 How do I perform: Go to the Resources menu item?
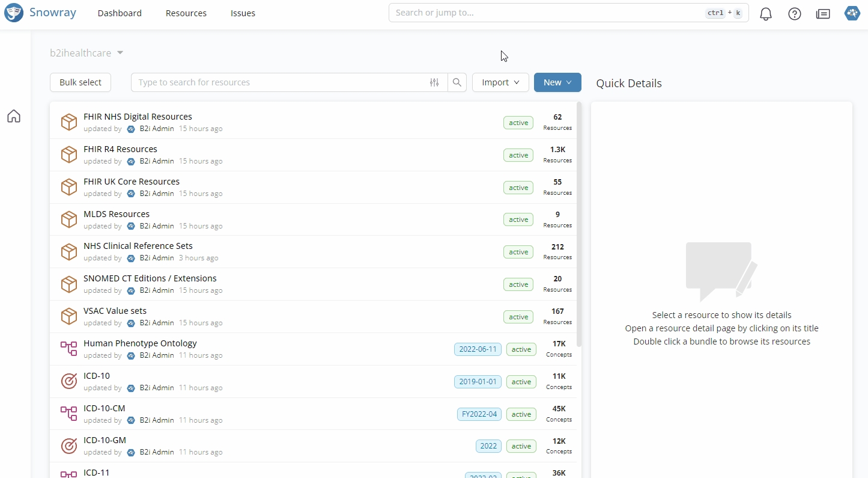pos(186,13)
